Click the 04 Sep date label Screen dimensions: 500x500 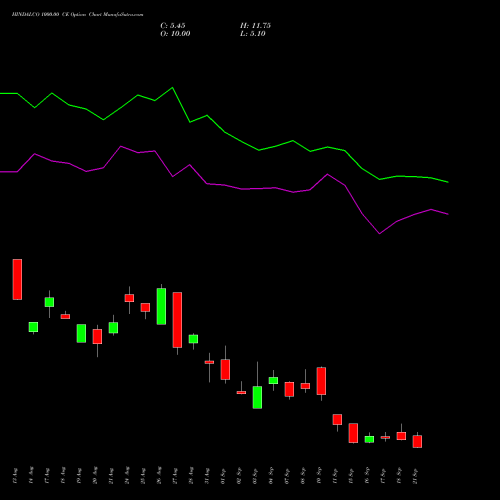271,475
